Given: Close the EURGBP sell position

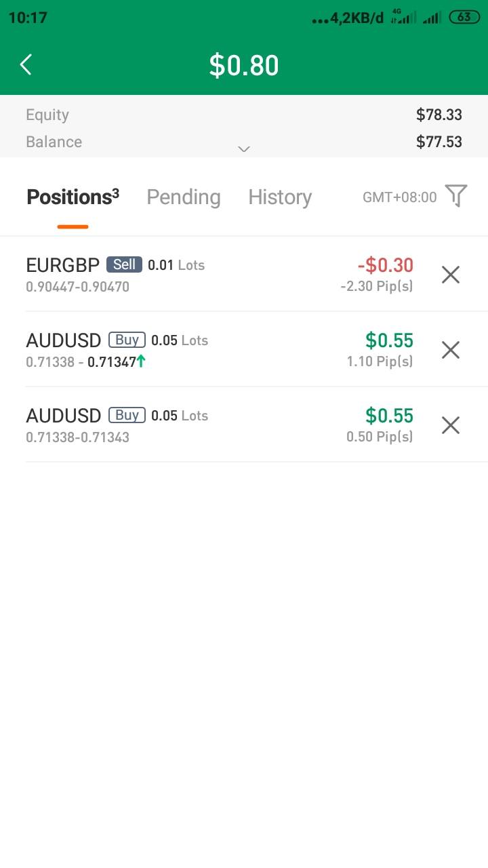Looking at the screenshot, I should 451,275.
